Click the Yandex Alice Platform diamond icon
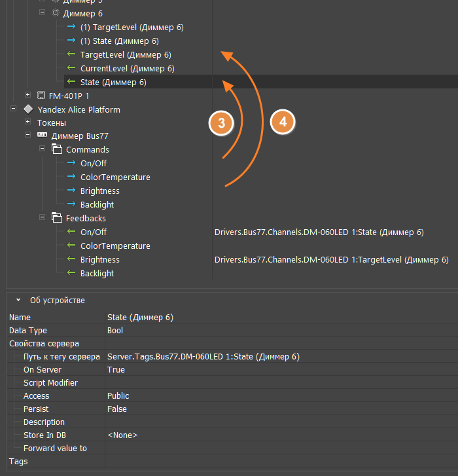 click(28, 109)
